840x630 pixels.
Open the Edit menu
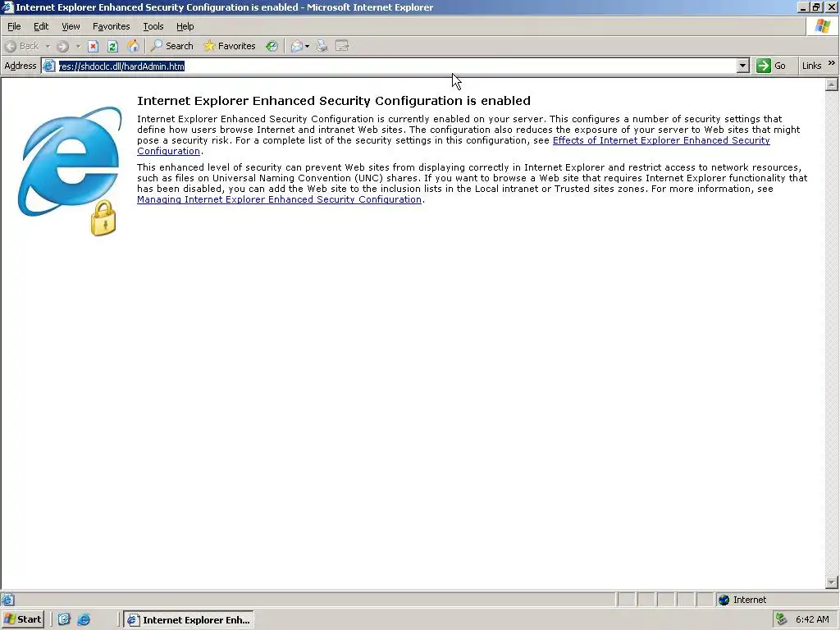coord(41,26)
